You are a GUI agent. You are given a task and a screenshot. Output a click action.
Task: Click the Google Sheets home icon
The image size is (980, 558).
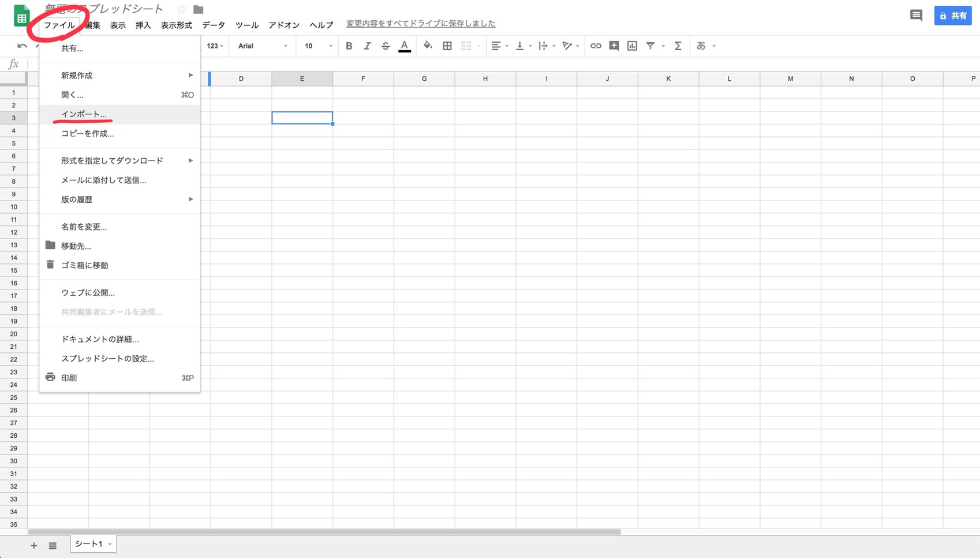pos(21,16)
